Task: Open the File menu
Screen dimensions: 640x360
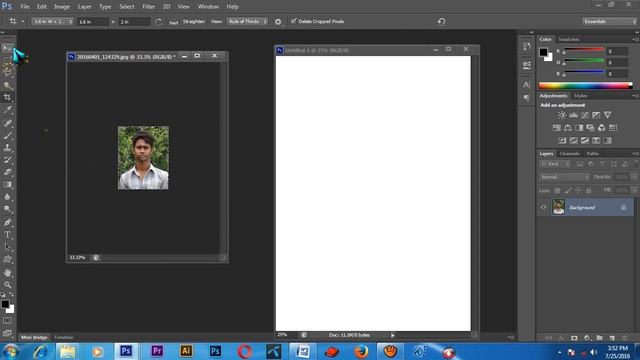Action: (x=25, y=7)
